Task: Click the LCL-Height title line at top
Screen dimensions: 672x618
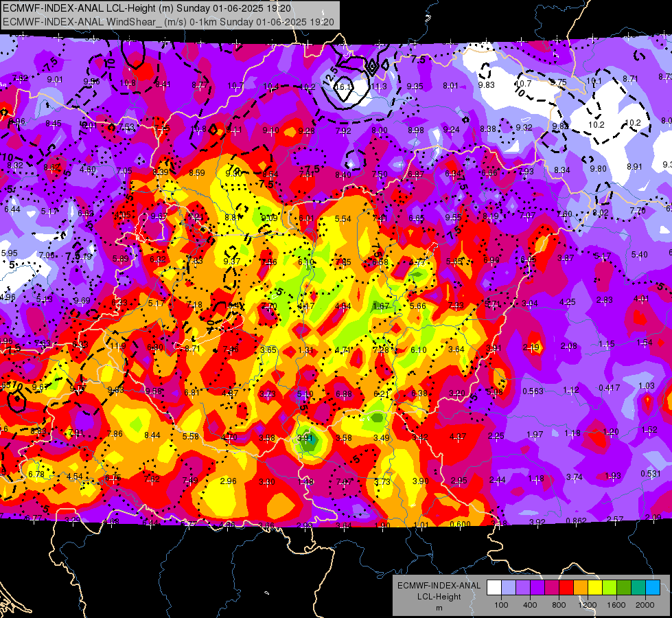Action: 147,8
